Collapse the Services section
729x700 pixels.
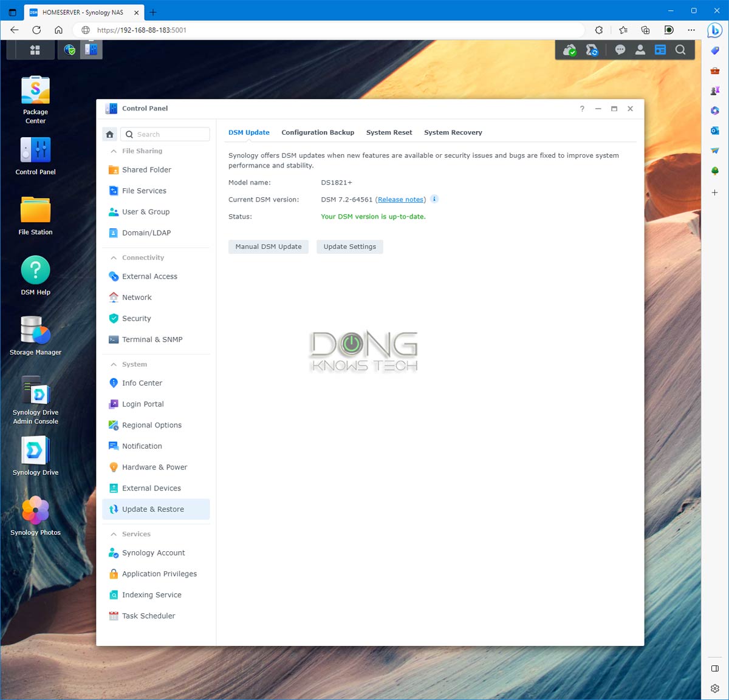click(x=114, y=534)
